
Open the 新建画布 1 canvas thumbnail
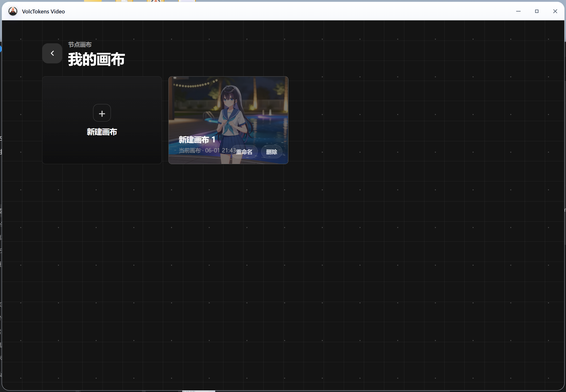228,120
